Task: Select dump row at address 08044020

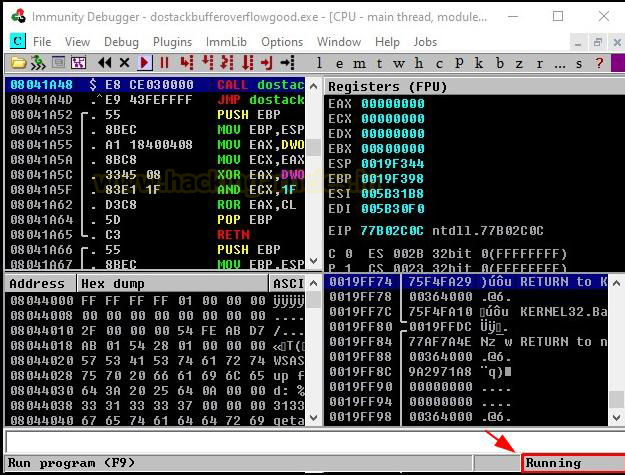Action: click(155, 361)
